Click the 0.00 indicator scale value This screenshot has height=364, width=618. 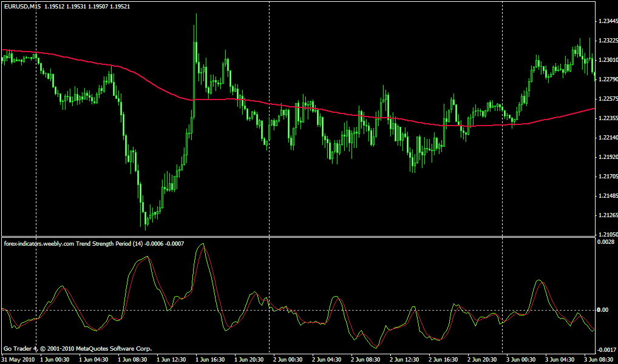(x=603, y=309)
